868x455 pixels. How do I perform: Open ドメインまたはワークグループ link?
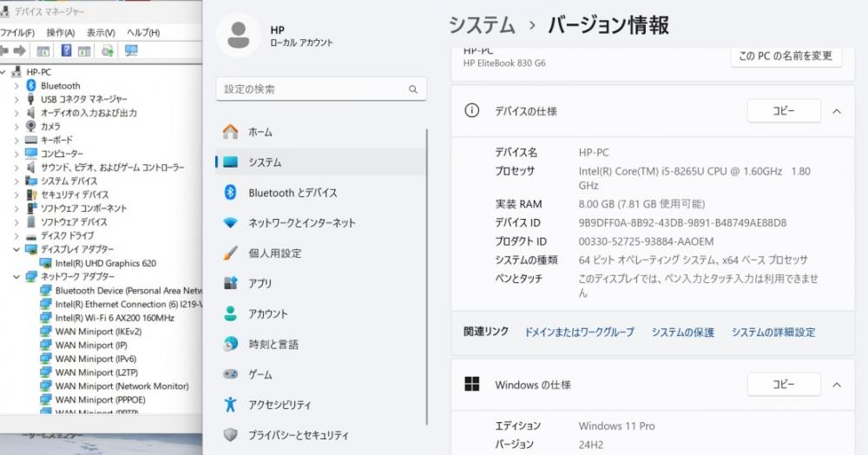(x=579, y=332)
